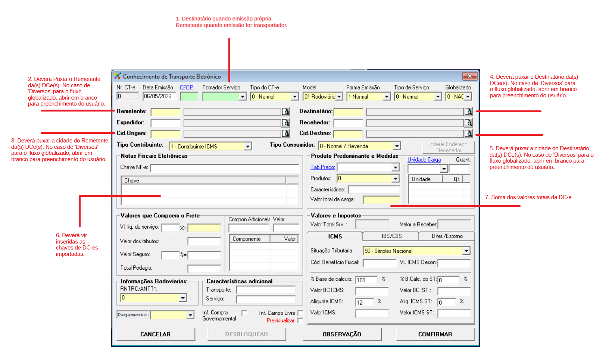Click the Chave NF-e input field

pos(225,168)
